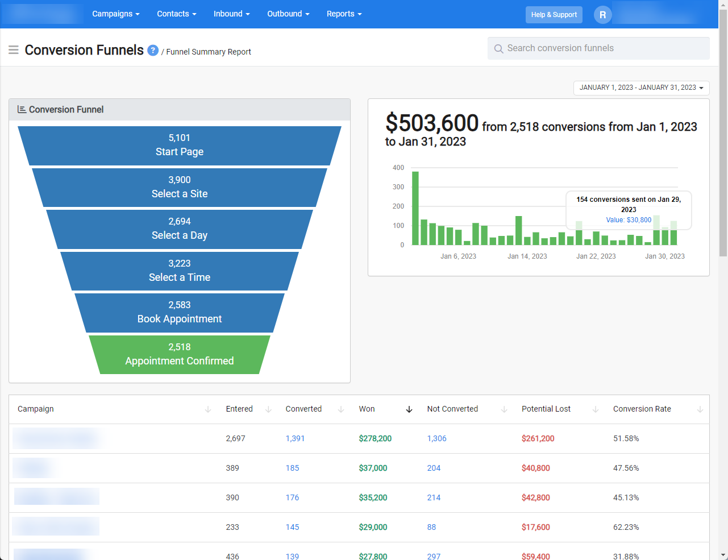Expand the Reports menu
The height and width of the screenshot is (560, 728).
tap(344, 14)
